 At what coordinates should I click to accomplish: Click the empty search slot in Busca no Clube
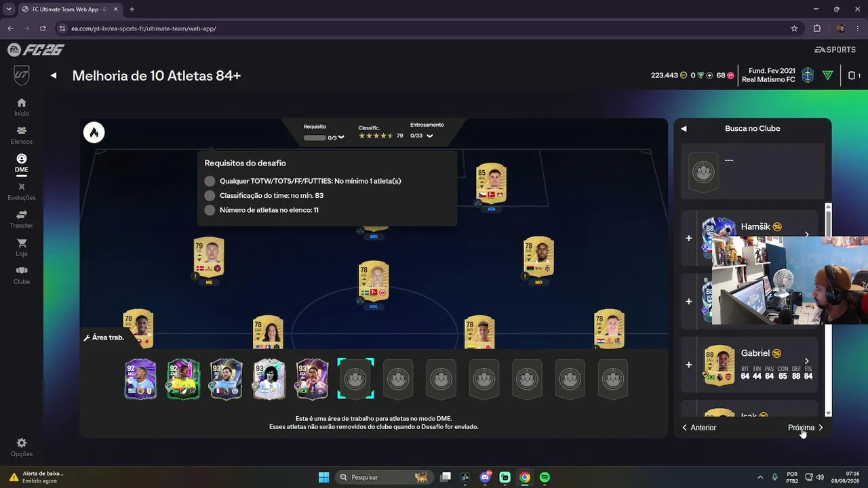pos(703,171)
